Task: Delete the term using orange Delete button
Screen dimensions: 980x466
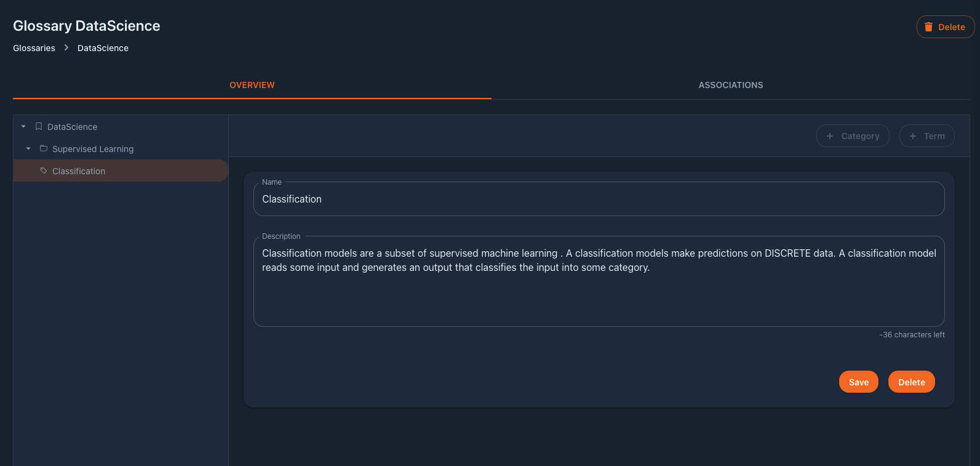Action: pyautogui.click(x=912, y=382)
